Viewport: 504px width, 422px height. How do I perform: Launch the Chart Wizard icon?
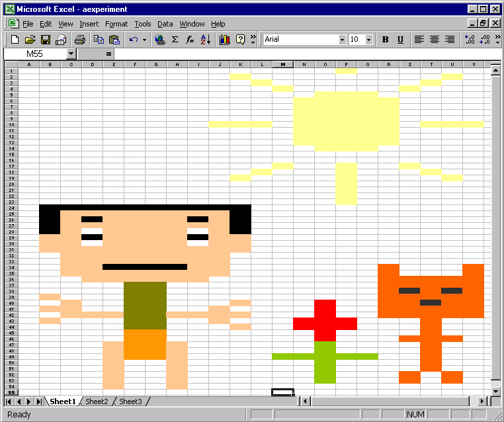[x=225, y=40]
